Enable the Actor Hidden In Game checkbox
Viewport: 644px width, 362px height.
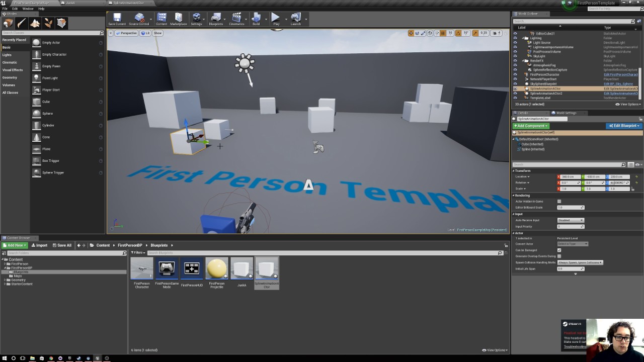(x=559, y=202)
